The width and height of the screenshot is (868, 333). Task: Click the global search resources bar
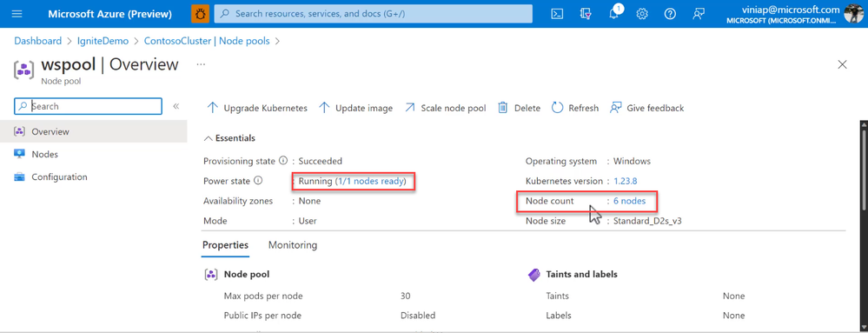click(373, 14)
